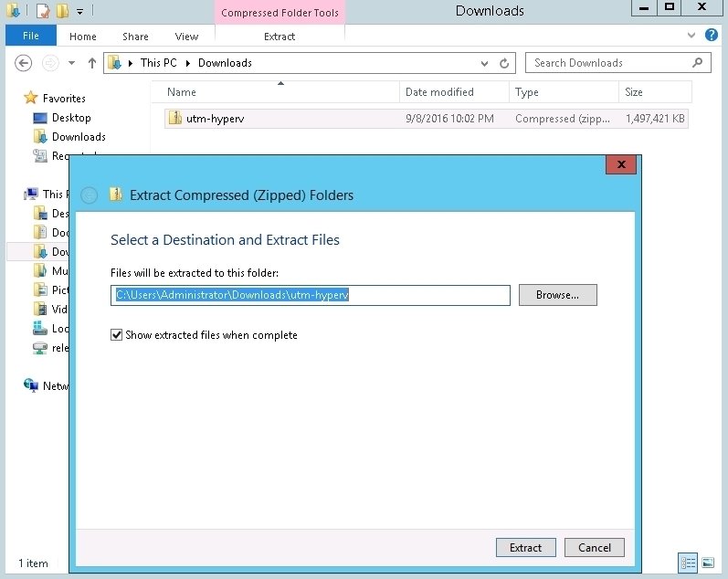This screenshot has height=579, width=728.
Task: Open Desktop under Favorites
Action: 71,118
